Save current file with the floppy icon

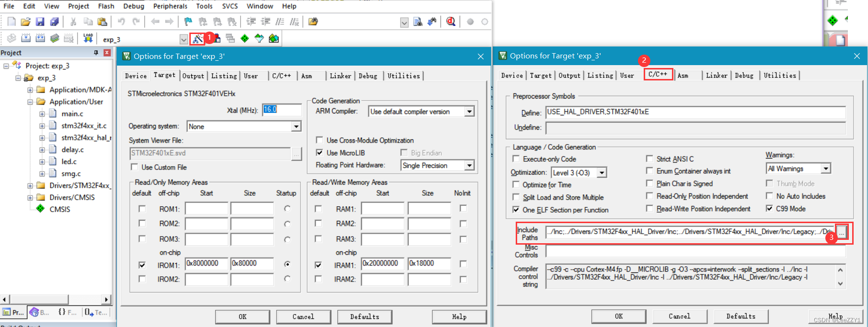(x=40, y=22)
